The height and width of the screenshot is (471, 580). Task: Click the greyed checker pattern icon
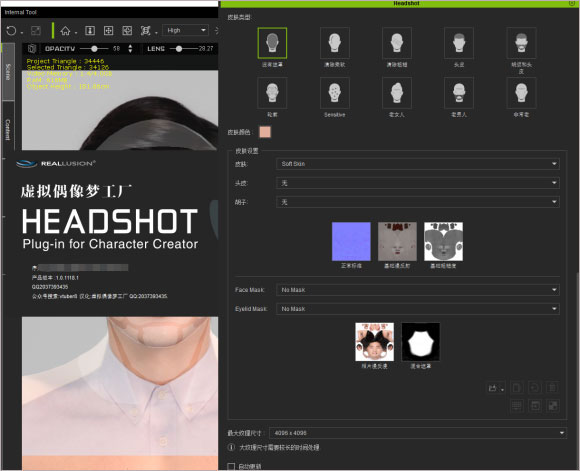(x=553, y=406)
